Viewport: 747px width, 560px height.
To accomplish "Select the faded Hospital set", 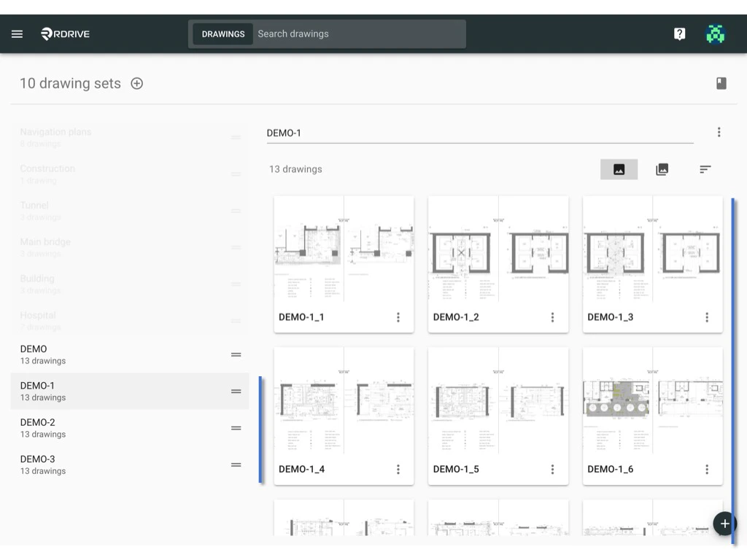I will click(x=130, y=321).
